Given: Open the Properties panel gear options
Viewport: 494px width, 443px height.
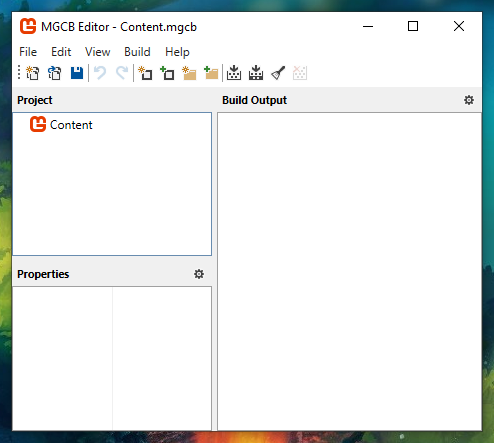Looking at the screenshot, I should point(199,274).
